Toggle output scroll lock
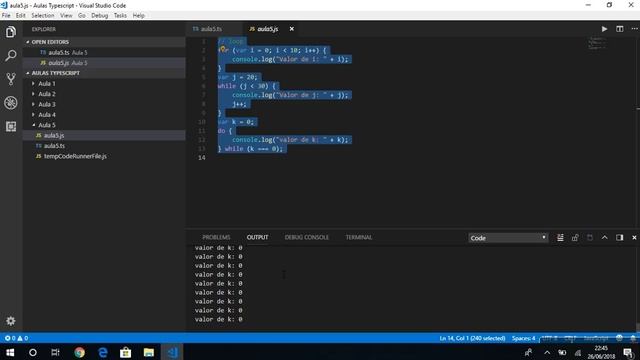Screen dimensions: 640x360 (575, 238)
